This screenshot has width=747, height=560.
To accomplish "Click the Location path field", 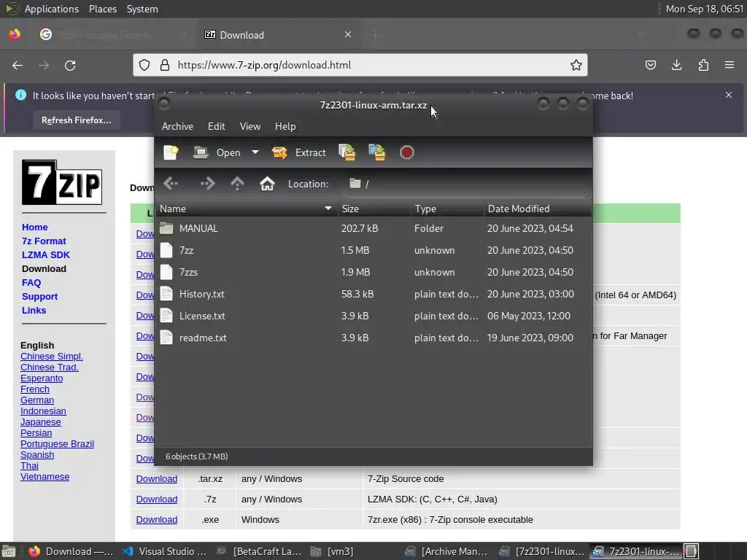I will point(465,184).
